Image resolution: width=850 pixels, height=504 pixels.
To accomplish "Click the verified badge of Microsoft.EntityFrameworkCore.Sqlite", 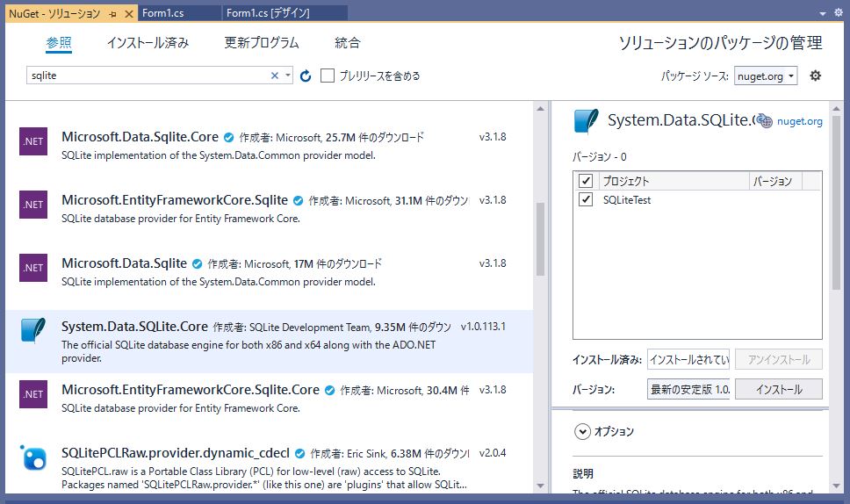I will tap(299, 201).
